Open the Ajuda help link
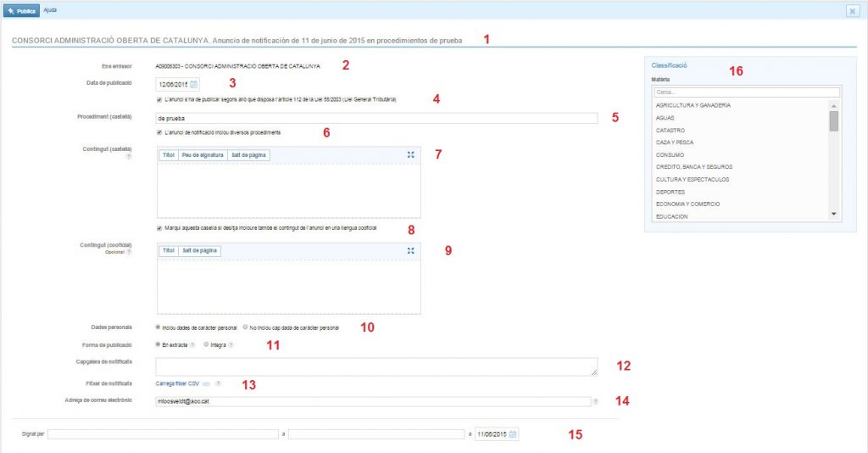Image resolution: width=868 pixels, height=453 pixels. pyautogui.click(x=50, y=10)
